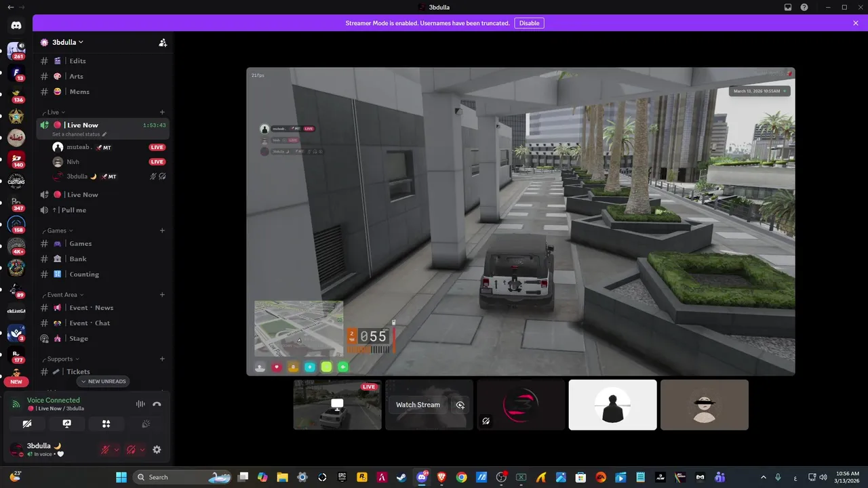Screen dimensions: 868x488
Task: Undeafen the headphones in the user panel
Action: click(132, 449)
